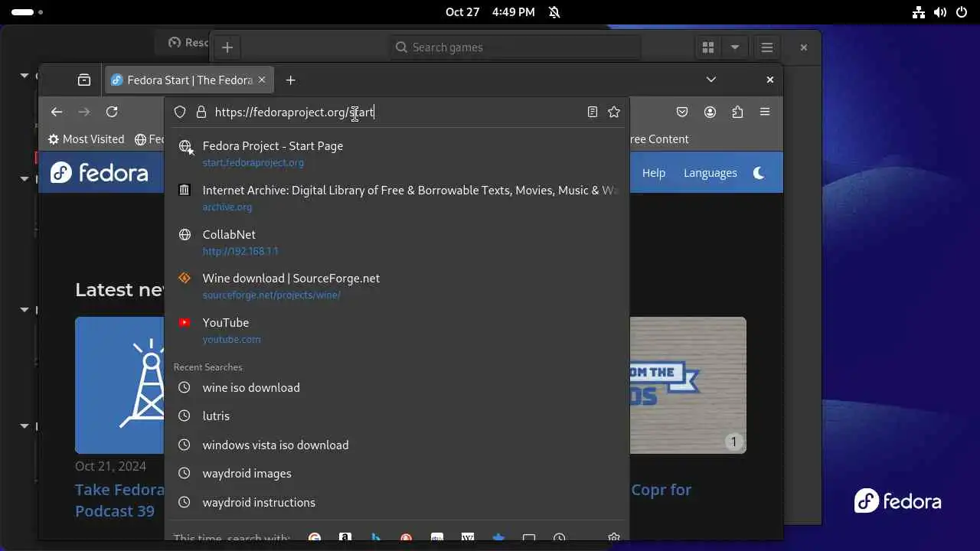Viewport: 980px width, 551px height.
Task: Open hamburger menu in games window
Action: (x=767, y=47)
